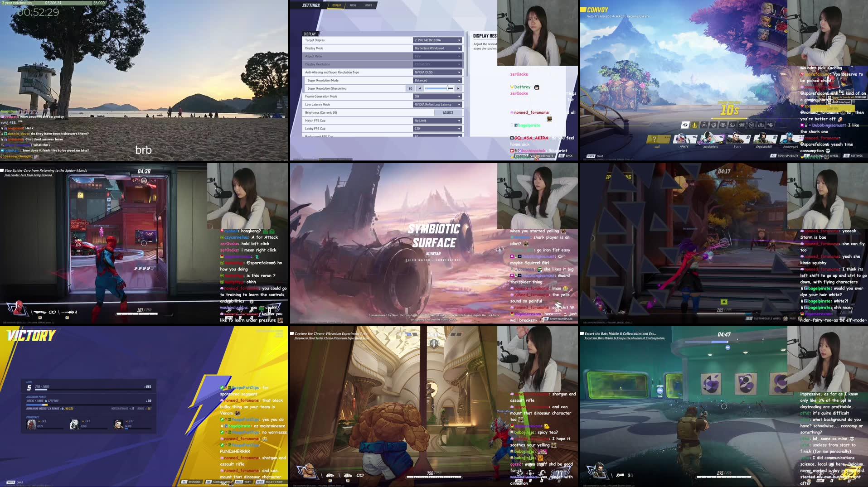Click the Spider-Man objective marker icon
The width and height of the screenshot is (868, 487).
click(x=144, y=181)
